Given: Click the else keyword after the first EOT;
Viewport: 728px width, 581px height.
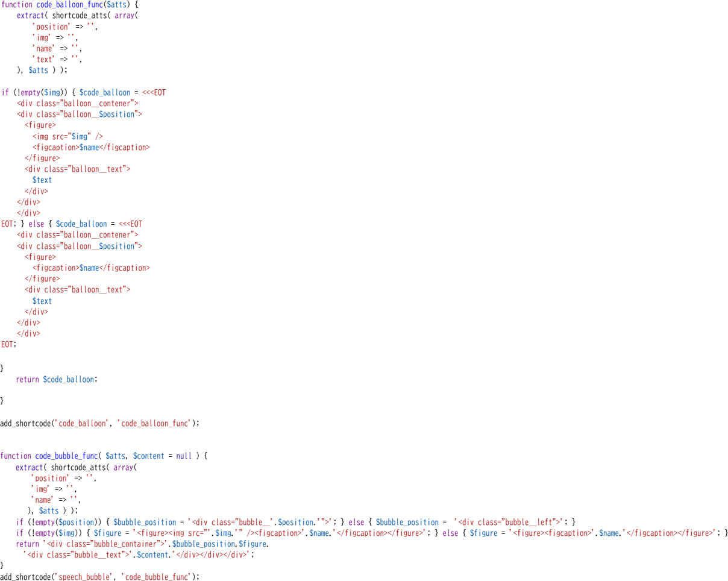Looking at the screenshot, I should click(36, 224).
